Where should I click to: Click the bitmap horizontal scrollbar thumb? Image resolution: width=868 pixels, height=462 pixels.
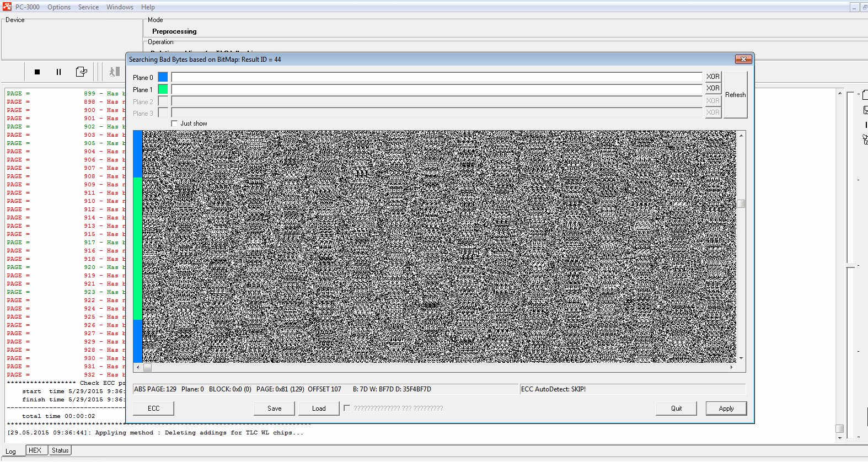point(147,367)
